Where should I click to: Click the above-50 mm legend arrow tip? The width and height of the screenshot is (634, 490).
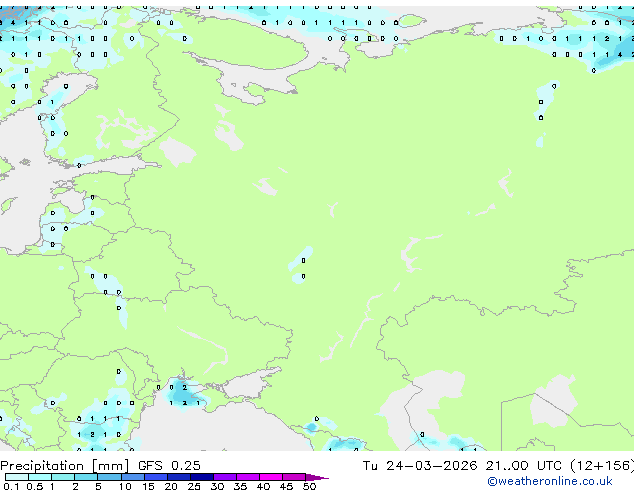pos(317,478)
